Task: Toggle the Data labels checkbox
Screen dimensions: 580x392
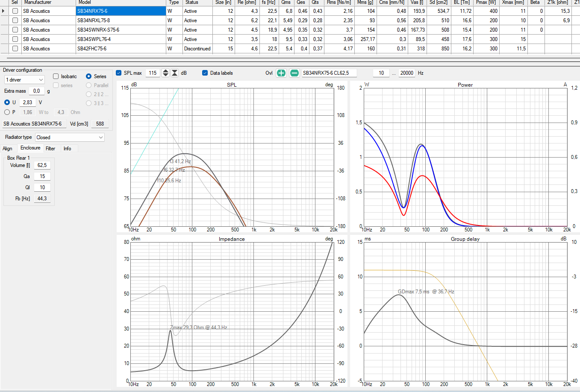Action: click(205, 73)
